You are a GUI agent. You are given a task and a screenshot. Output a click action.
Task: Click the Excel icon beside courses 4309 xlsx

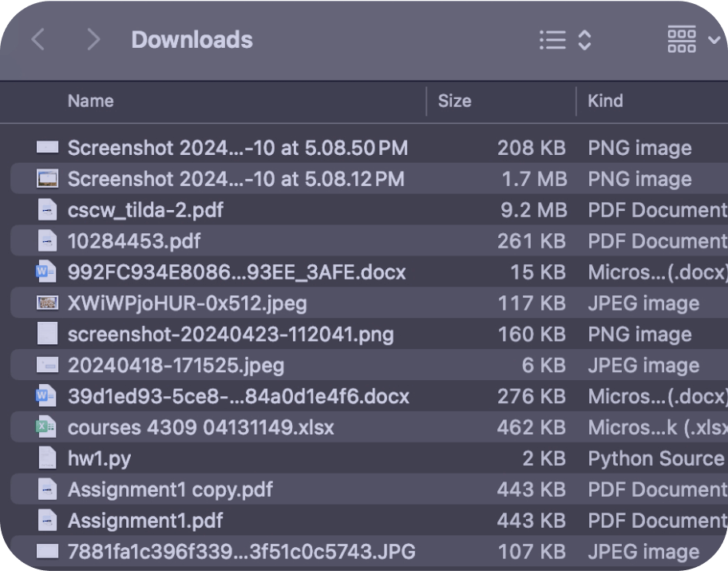(46, 427)
